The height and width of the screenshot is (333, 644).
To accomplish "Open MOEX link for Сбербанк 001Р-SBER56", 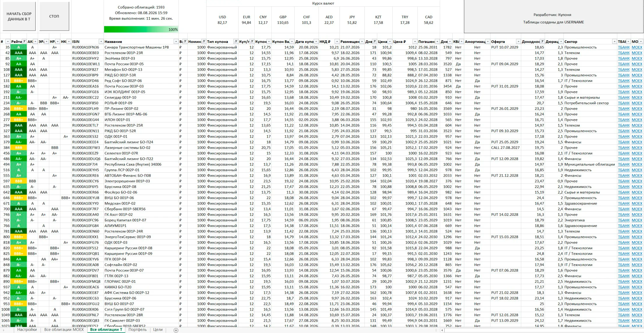I will coord(637,209).
